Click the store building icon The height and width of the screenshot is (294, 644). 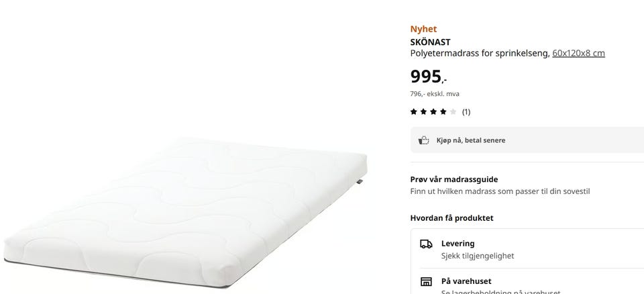pos(426,282)
